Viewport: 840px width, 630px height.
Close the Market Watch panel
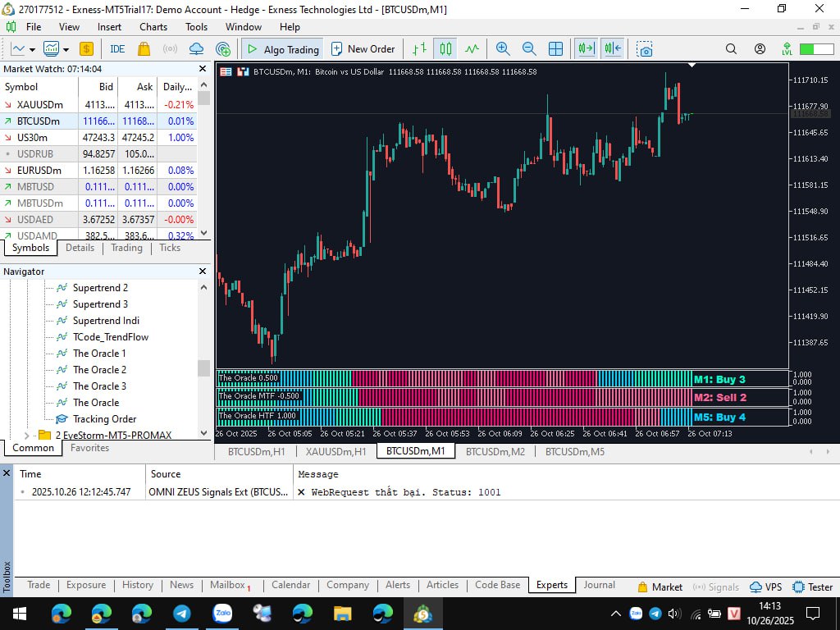pyautogui.click(x=203, y=69)
